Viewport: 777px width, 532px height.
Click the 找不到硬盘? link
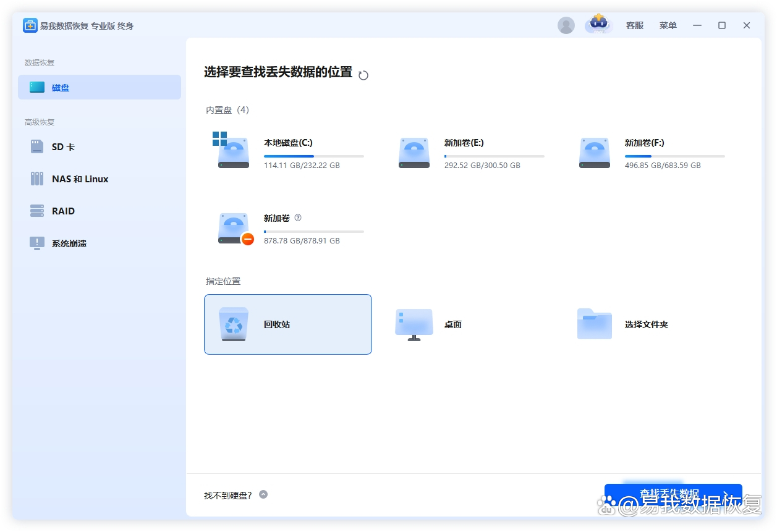tap(228, 496)
